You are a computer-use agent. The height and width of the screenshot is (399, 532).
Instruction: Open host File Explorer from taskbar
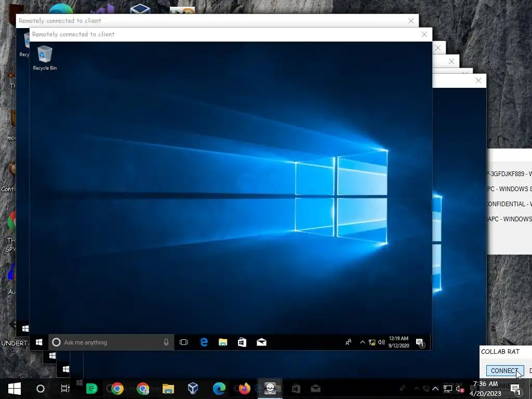click(168, 389)
